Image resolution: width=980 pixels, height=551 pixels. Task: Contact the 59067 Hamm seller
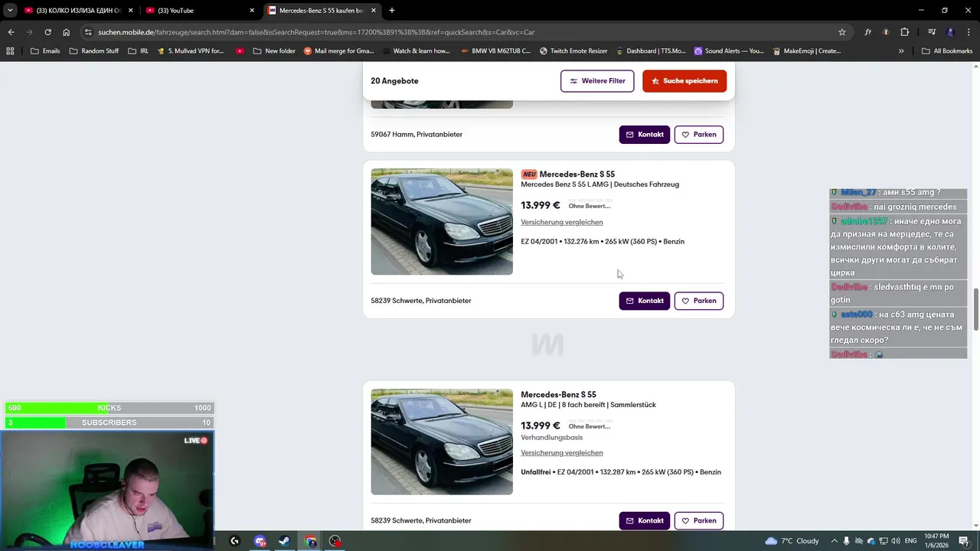(645, 135)
